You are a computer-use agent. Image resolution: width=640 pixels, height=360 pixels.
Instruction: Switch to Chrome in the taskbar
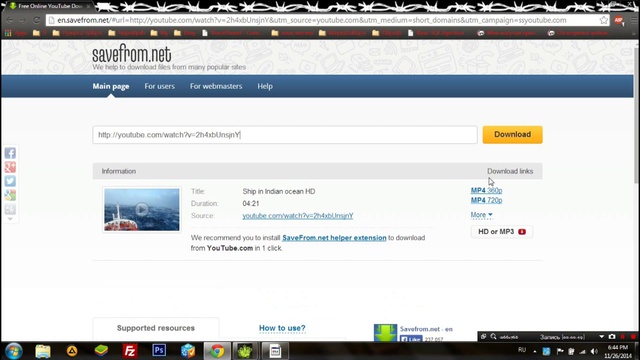pos(217,351)
